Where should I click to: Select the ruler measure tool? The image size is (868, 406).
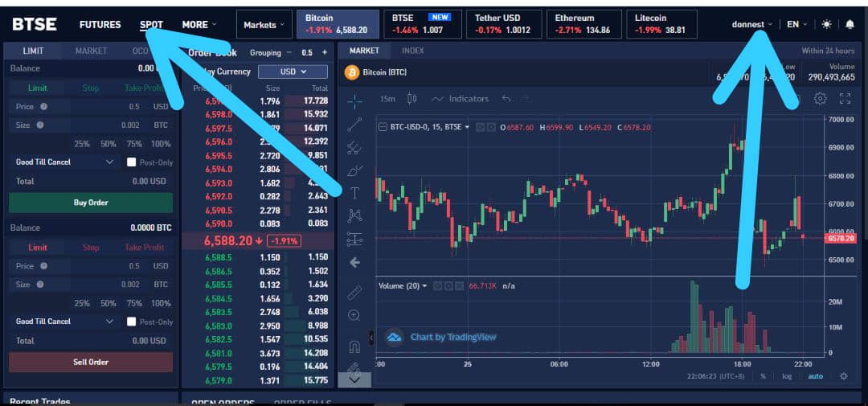pyautogui.click(x=354, y=292)
